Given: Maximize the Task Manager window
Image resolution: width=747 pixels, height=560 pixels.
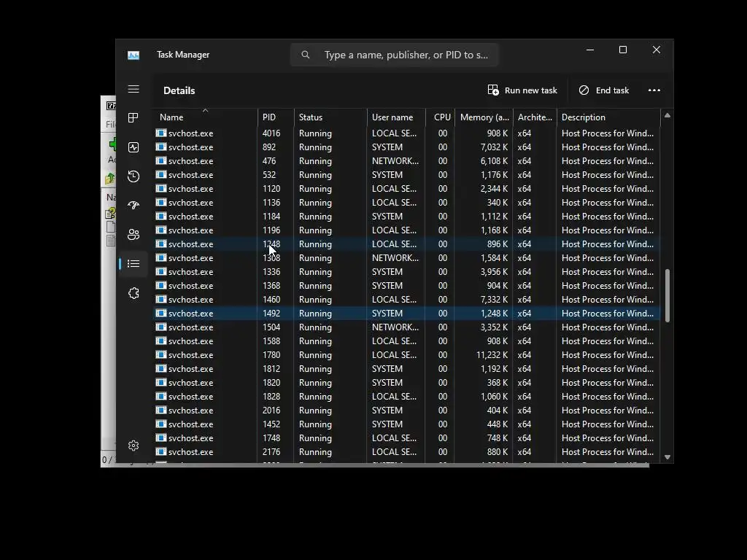Looking at the screenshot, I should click(623, 50).
